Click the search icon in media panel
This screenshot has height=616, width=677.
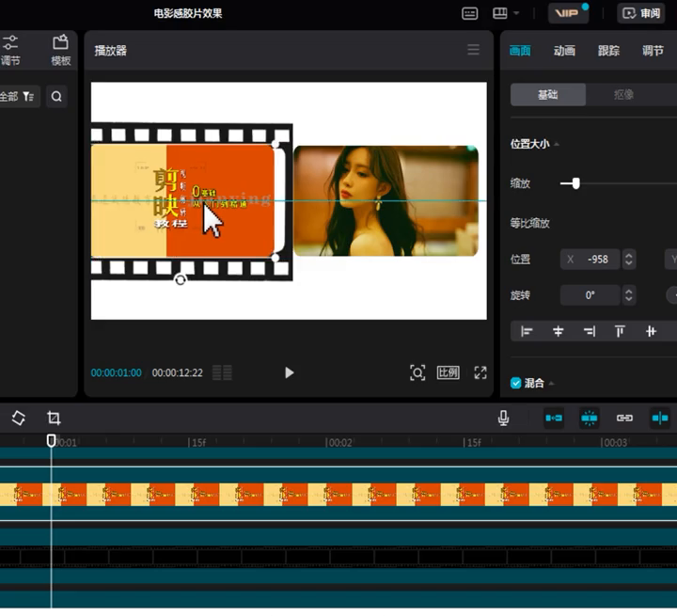pos(56,96)
